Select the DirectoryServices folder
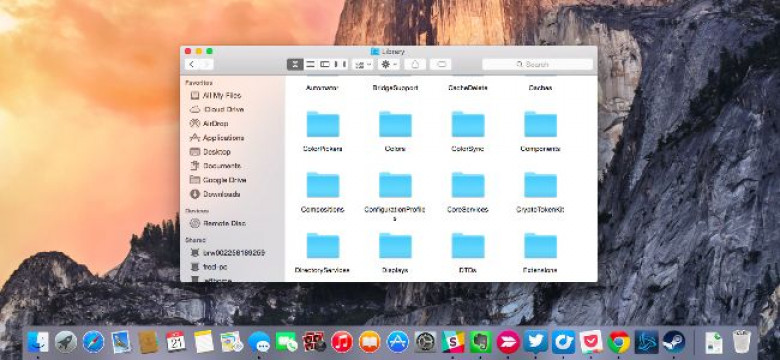The width and height of the screenshot is (780, 360). (x=322, y=253)
